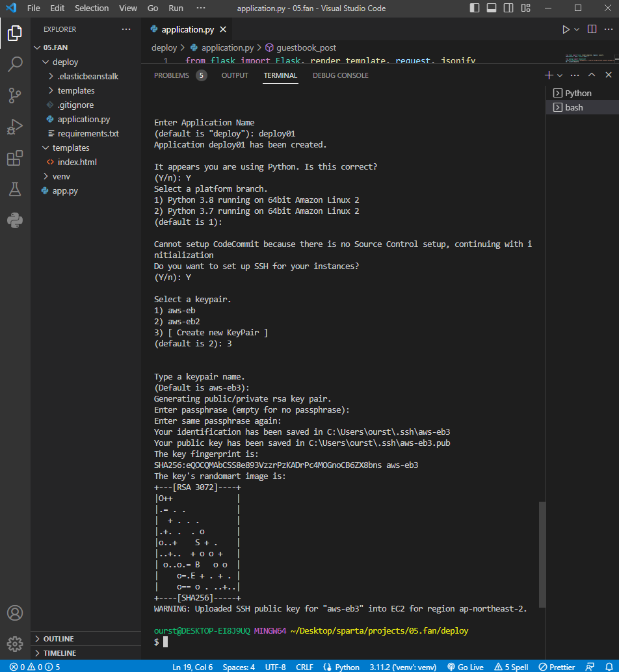
Task: Open the Edit menu
Action: click(57, 8)
